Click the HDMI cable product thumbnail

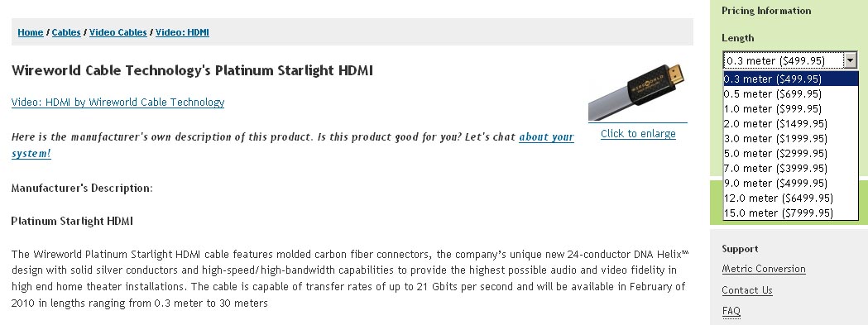638,92
